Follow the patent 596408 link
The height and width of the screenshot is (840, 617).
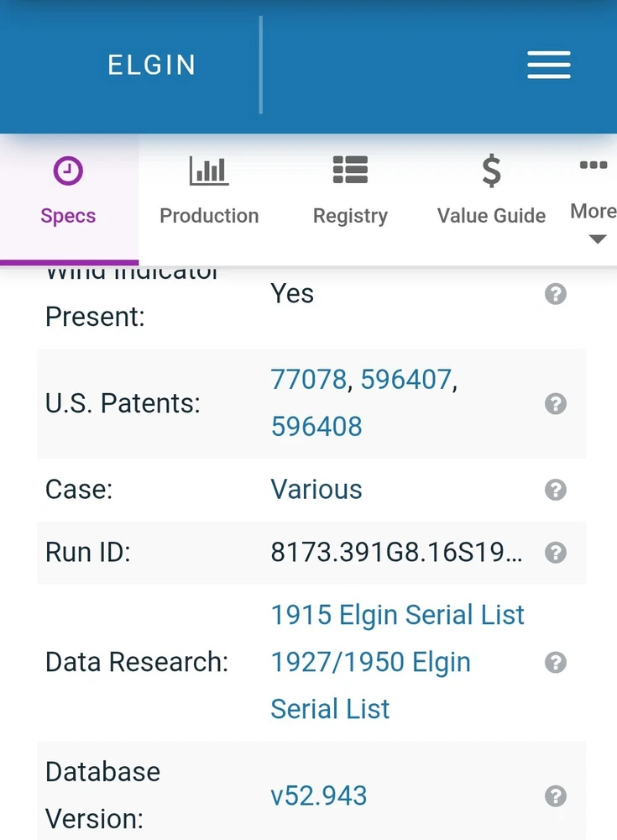(316, 426)
